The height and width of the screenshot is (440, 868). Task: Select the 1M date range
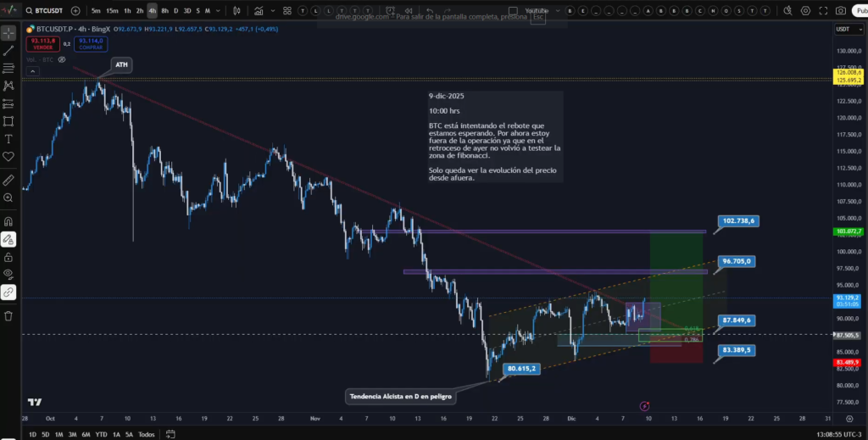58,434
